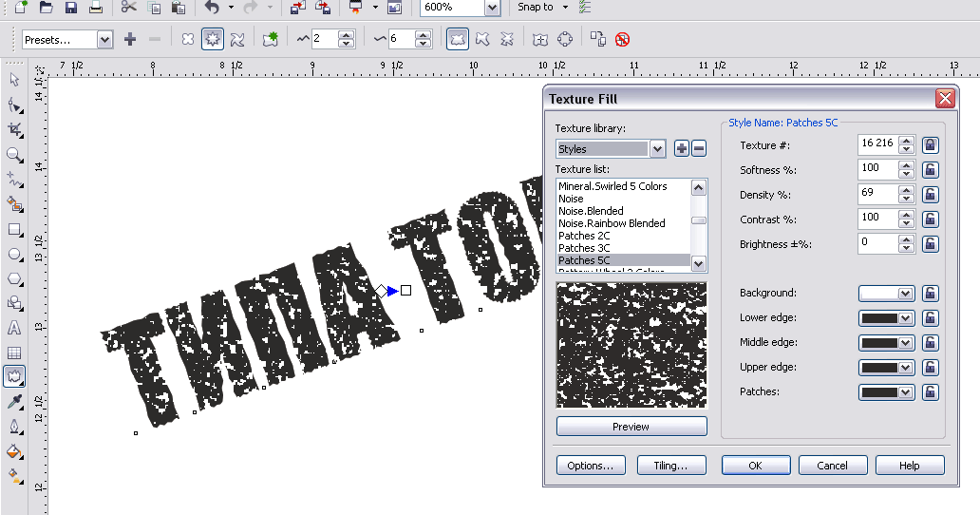
Task: Select the Table tool
Action: (x=14, y=353)
